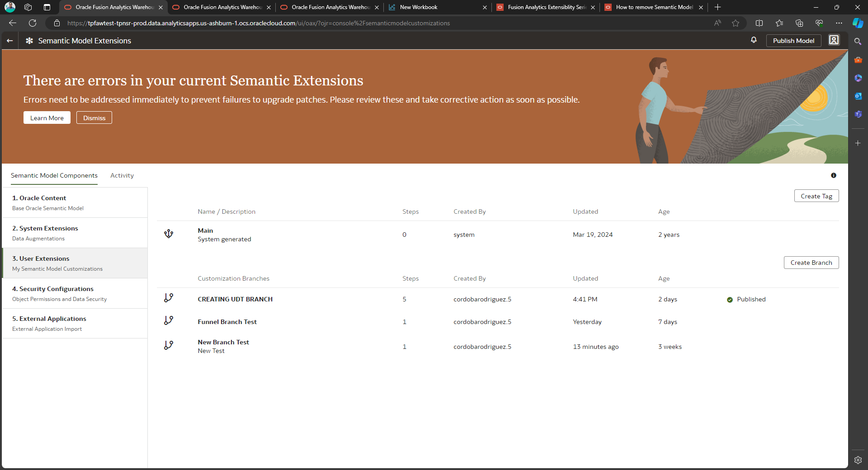Click the Publish Model button

793,41
